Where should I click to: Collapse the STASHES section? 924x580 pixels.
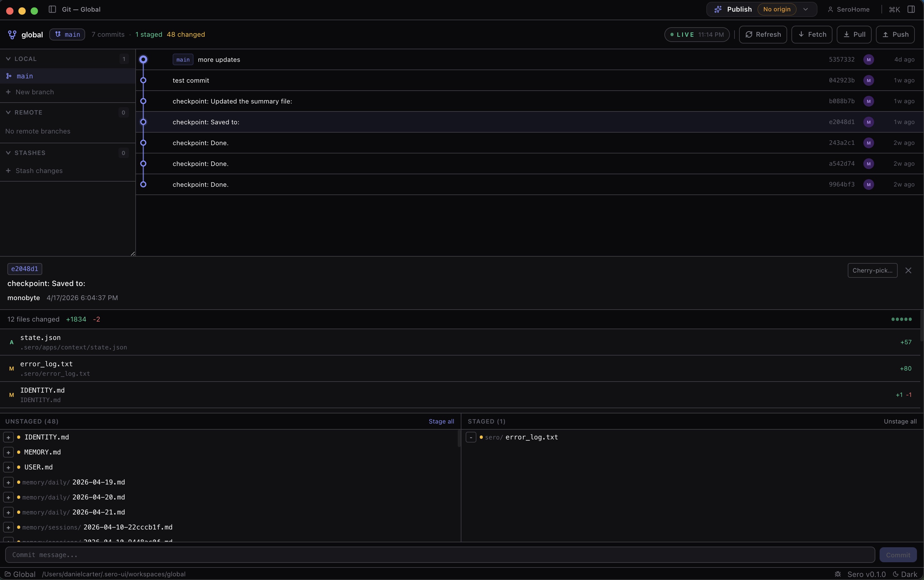(x=9, y=153)
